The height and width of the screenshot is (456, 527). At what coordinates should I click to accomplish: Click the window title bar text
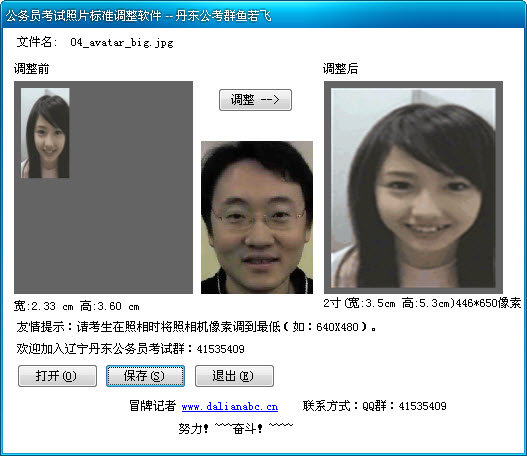[138, 15]
